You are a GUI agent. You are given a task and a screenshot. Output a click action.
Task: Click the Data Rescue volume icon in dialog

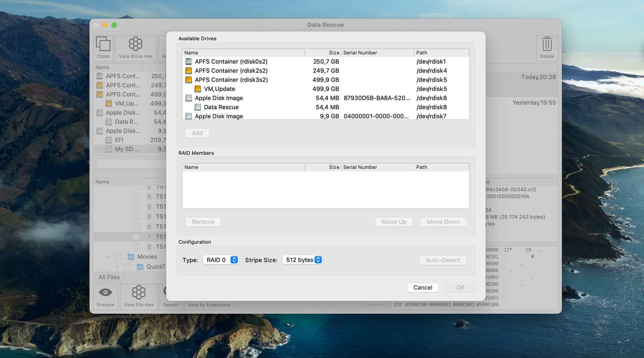(x=198, y=107)
